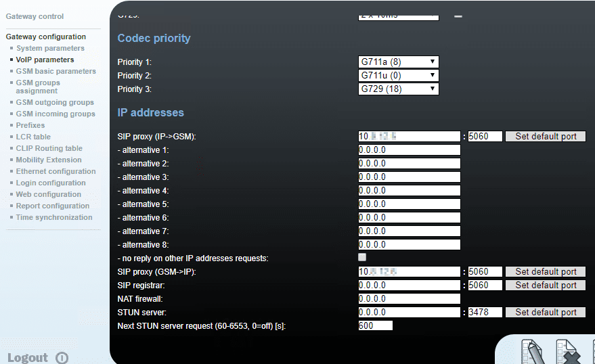This screenshot has width=595, height=364.
Task: Click the Logout link
Action: point(28,357)
